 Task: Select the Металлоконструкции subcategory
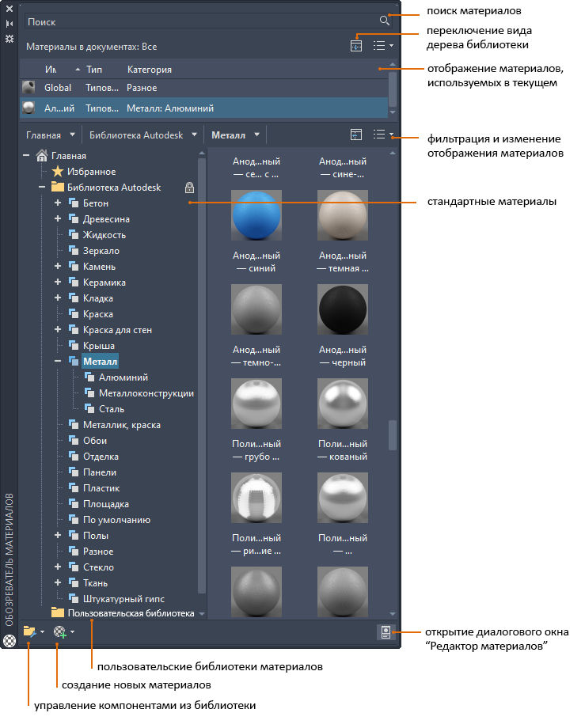(x=146, y=393)
